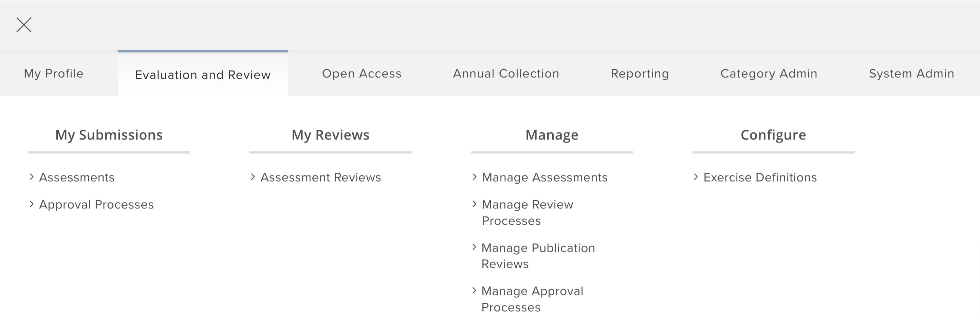Open the Reporting tab
The width and height of the screenshot is (980, 335).
coord(640,73)
